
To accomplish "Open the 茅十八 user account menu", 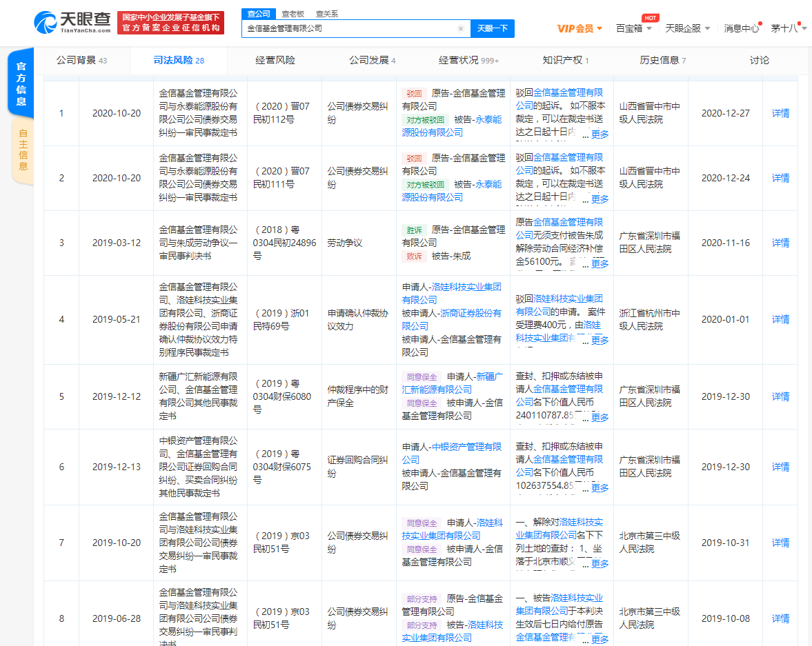I will coord(789,28).
